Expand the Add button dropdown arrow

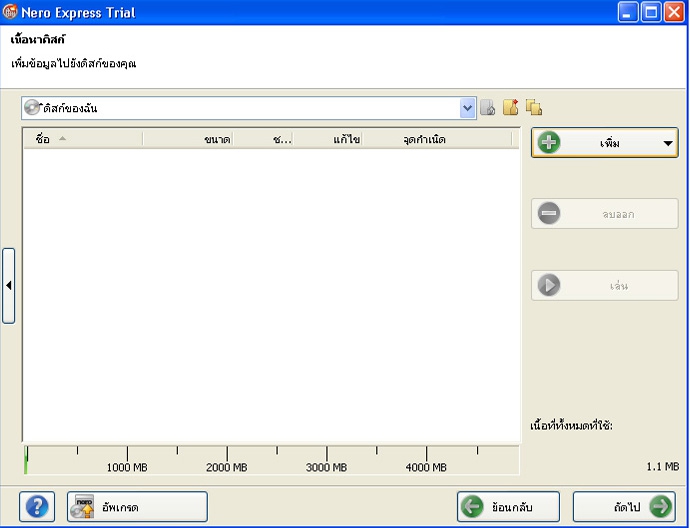click(668, 143)
